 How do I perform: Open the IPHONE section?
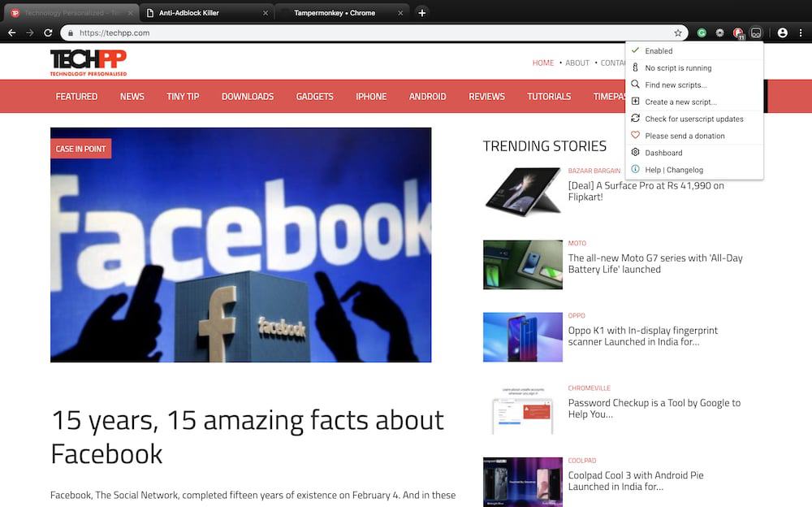(371, 97)
